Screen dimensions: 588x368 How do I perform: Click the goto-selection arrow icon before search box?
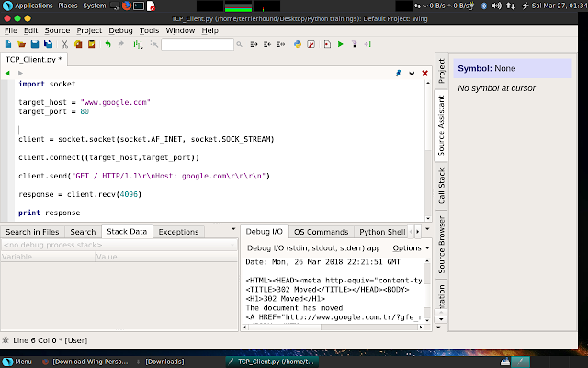tap(153, 44)
